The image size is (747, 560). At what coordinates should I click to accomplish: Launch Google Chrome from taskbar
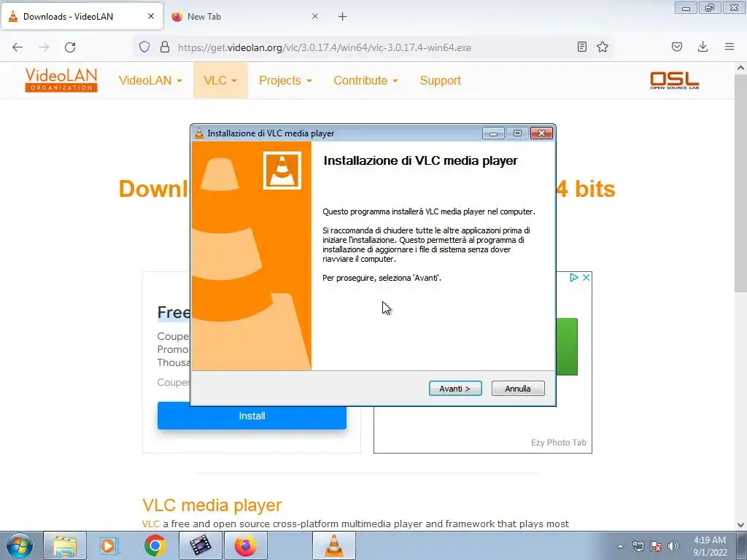click(155, 545)
